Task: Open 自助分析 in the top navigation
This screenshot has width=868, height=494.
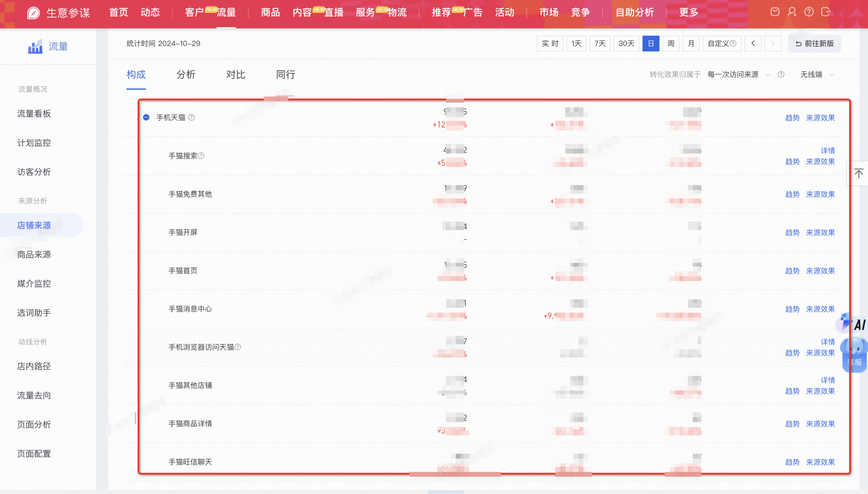Action: [635, 12]
